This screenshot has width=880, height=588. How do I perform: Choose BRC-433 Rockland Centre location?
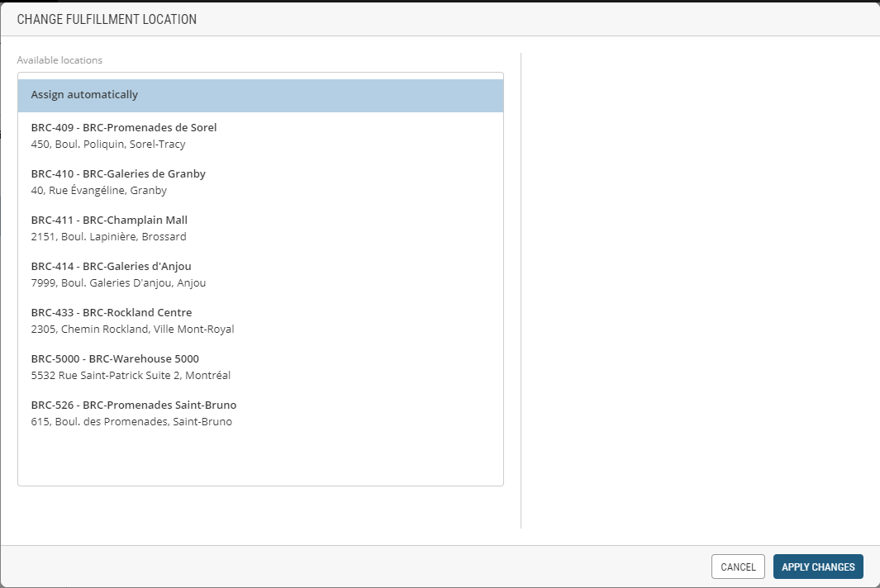click(112, 313)
